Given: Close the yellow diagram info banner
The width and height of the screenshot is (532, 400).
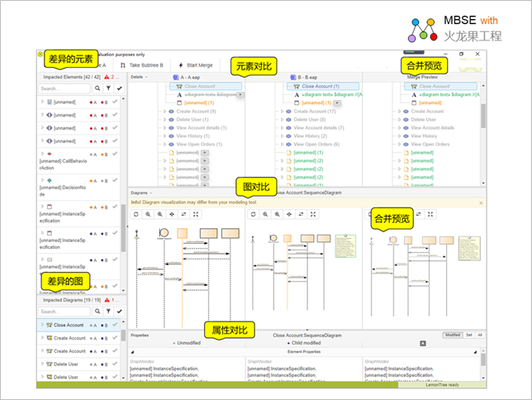Looking at the screenshot, I should (x=481, y=202).
